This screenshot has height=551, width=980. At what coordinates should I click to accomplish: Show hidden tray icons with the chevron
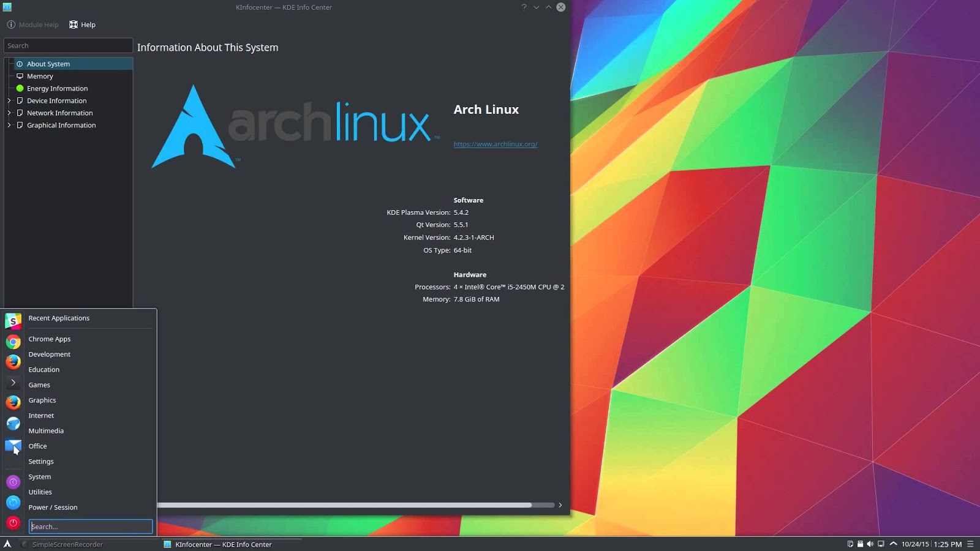click(x=892, y=543)
